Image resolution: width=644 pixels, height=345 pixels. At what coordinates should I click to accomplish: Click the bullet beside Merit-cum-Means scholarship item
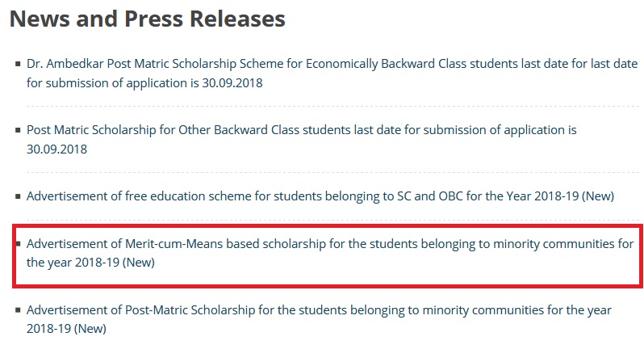click(x=18, y=243)
